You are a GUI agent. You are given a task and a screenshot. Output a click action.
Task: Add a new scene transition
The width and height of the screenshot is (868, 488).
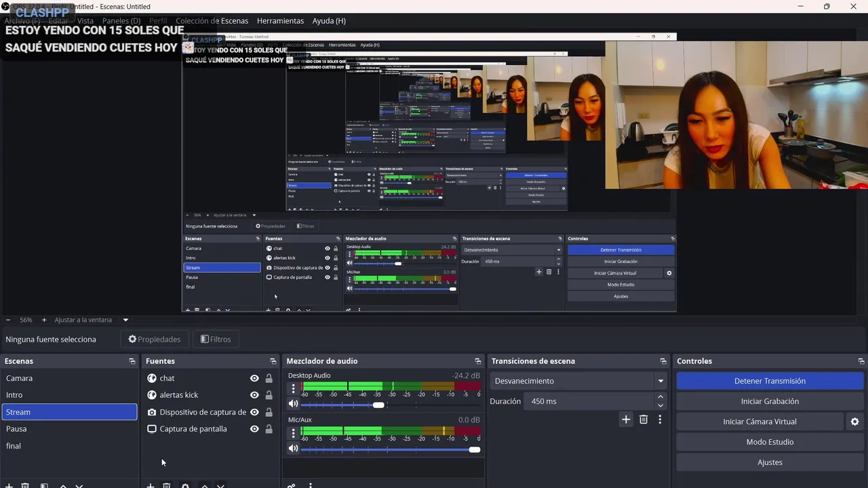tap(626, 420)
